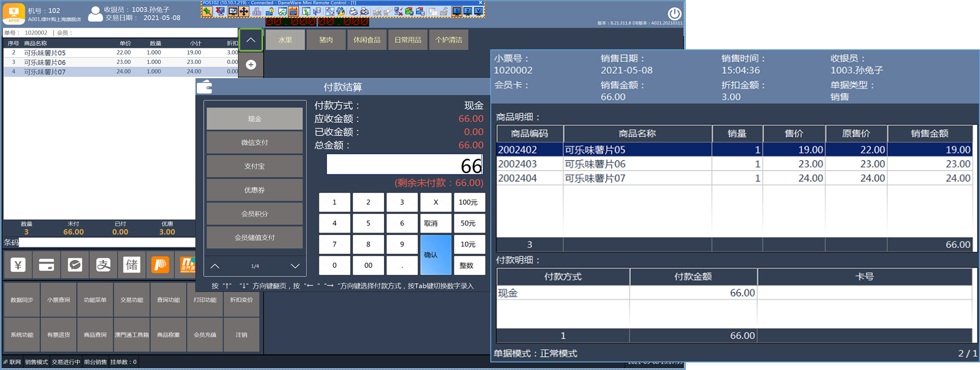
Task: Open the 水果 category tab
Action: tap(285, 40)
